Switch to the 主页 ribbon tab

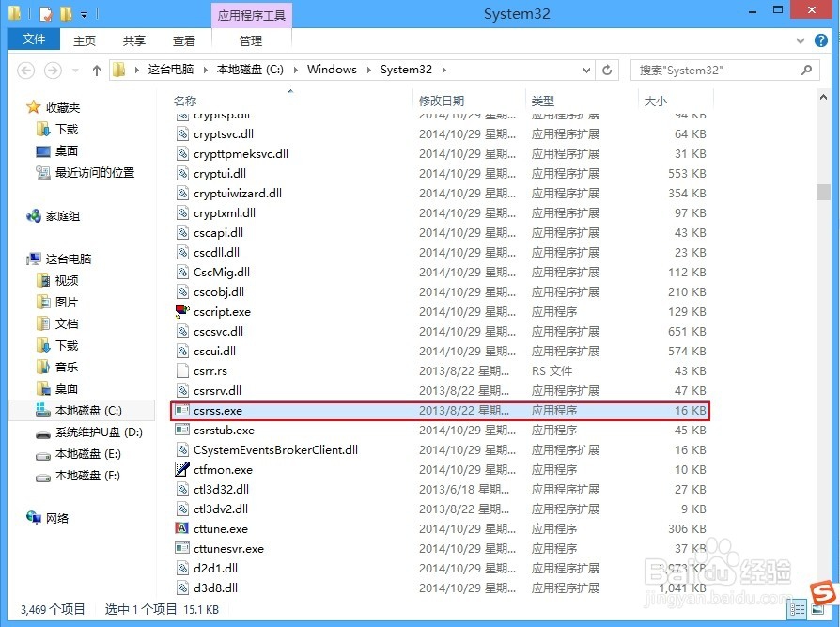click(85, 40)
